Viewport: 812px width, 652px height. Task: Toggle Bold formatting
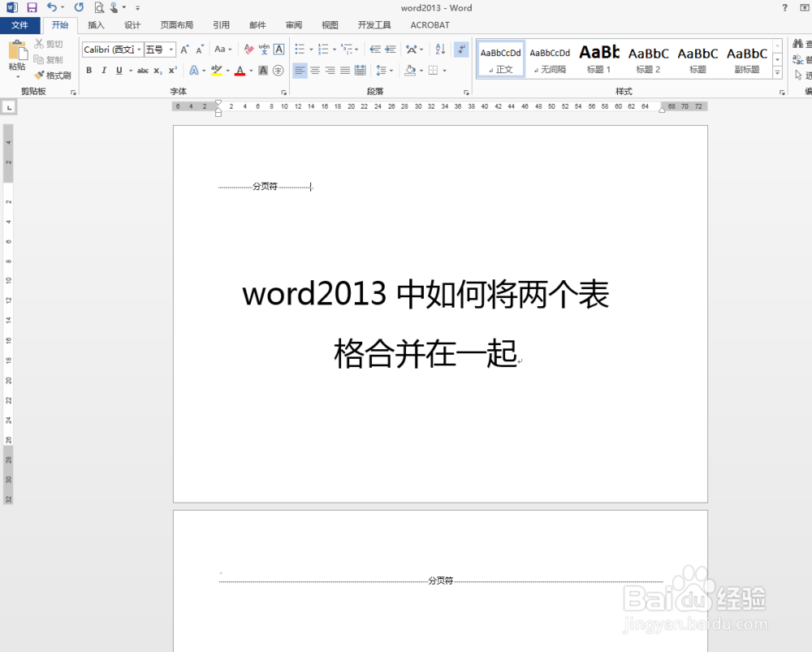click(x=89, y=71)
